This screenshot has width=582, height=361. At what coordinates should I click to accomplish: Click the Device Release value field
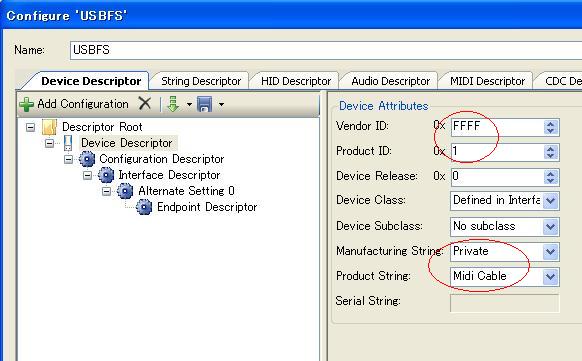click(497, 177)
